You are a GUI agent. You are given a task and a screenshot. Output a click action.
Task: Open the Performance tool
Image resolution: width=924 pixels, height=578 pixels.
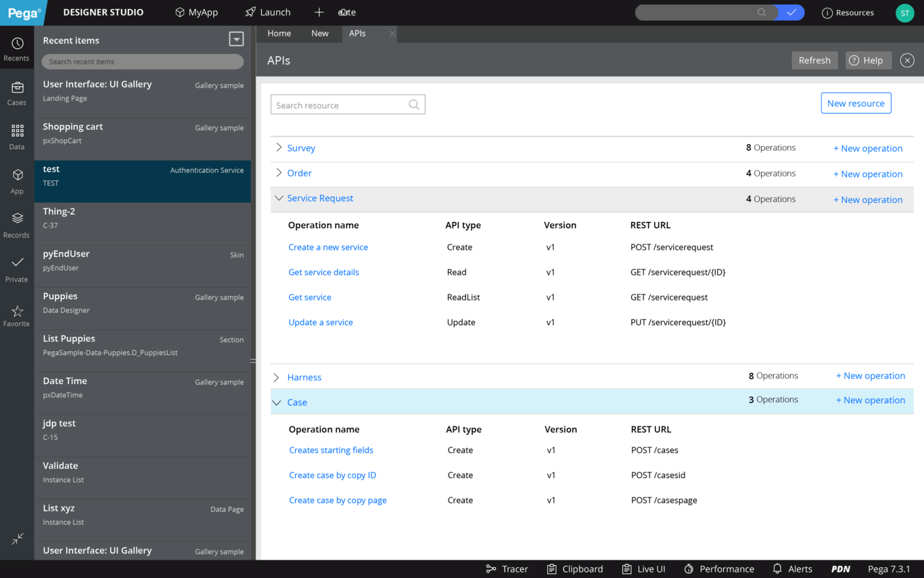(x=719, y=569)
